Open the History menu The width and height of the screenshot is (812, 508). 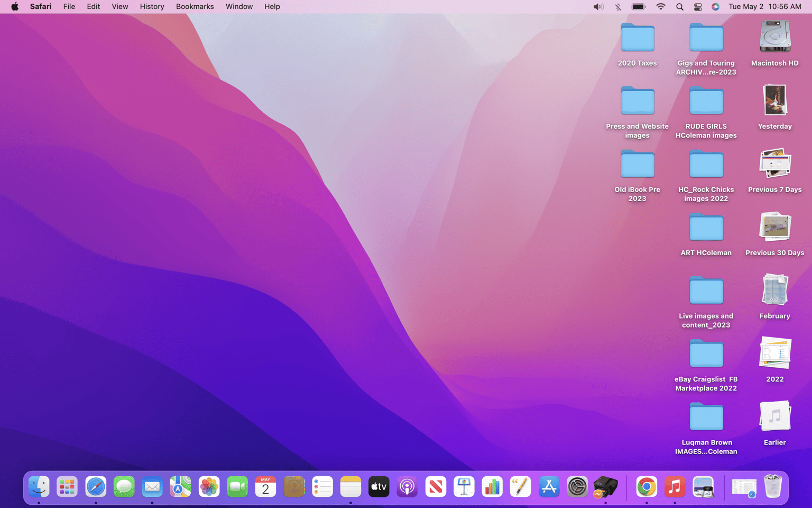152,6
